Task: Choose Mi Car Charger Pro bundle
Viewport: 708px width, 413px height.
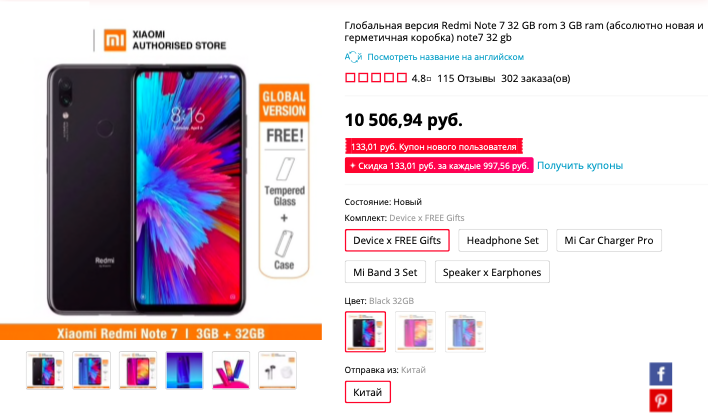Action: 609,240
